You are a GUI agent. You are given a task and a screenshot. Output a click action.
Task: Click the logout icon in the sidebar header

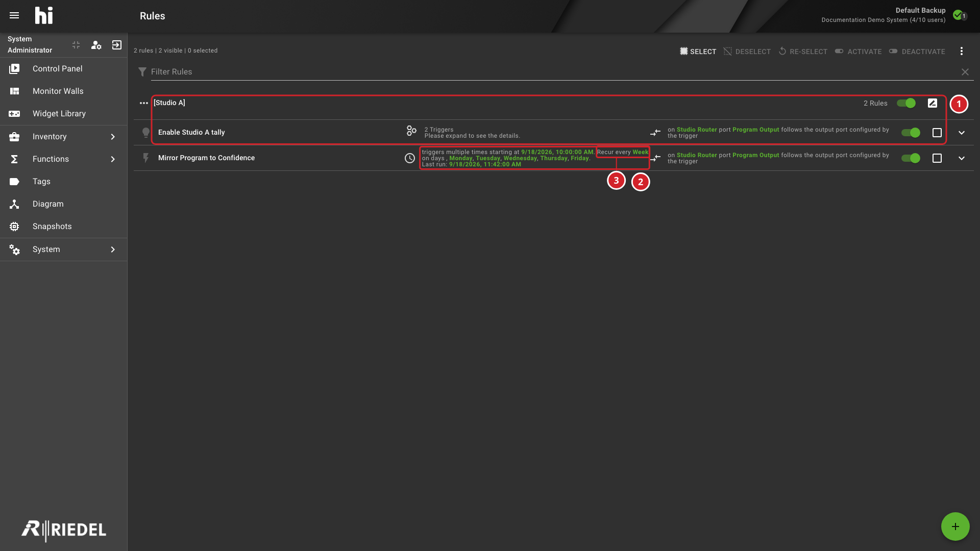(117, 45)
